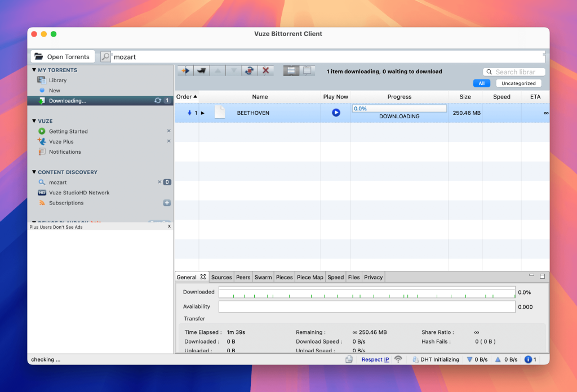This screenshot has width=577, height=392.
Task: Add a subscription with the plus button
Action: click(x=167, y=203)
